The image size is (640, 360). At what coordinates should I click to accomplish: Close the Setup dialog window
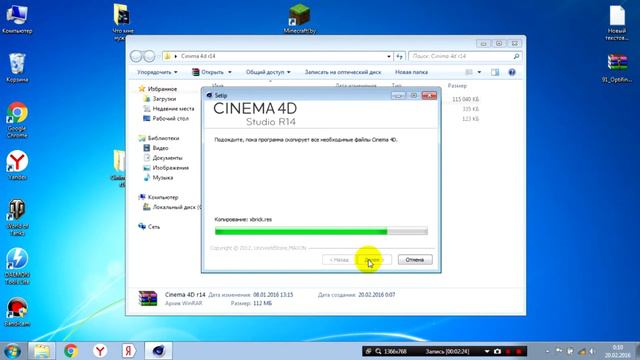429,96
